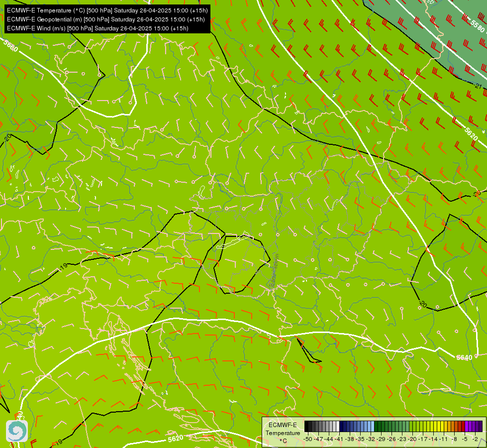Click the -8 value on the temperature legend
This screenshot has height=448, width=487.
[454, 440]
